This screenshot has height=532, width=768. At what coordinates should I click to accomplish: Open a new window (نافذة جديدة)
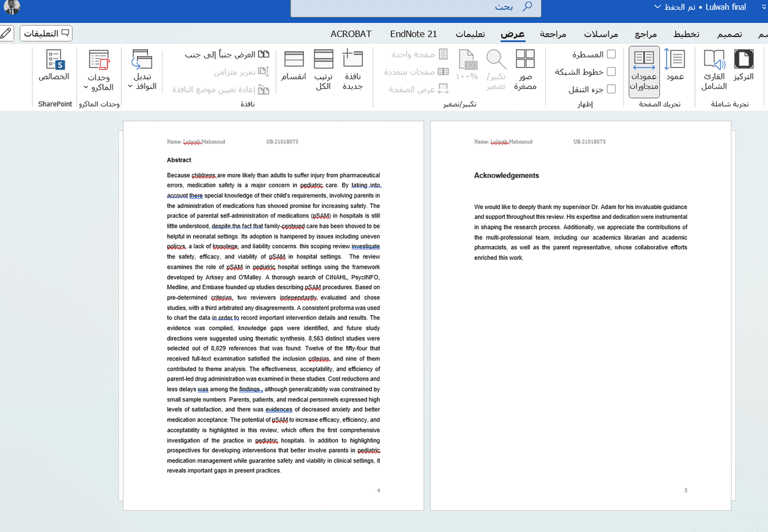pos(353,69)
